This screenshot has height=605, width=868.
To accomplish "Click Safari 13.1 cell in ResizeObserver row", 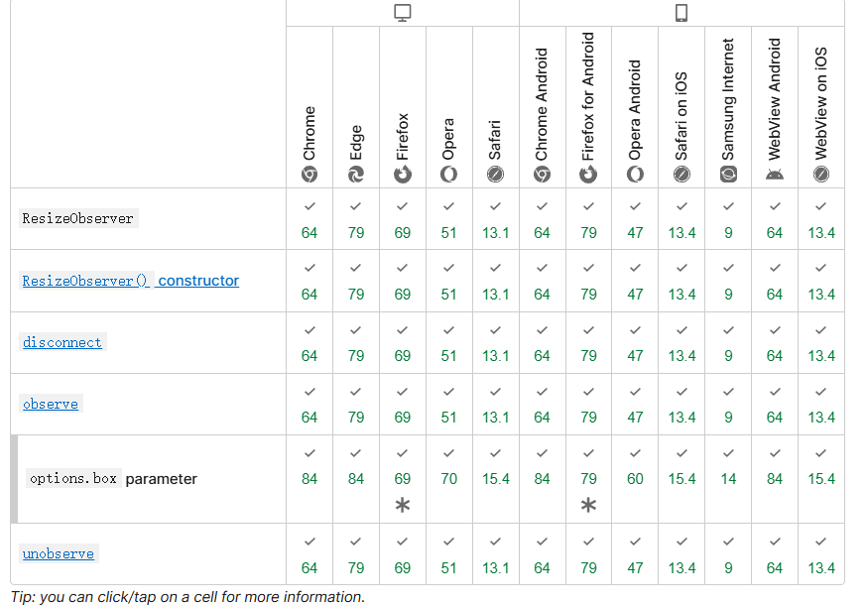I will 496,219.
